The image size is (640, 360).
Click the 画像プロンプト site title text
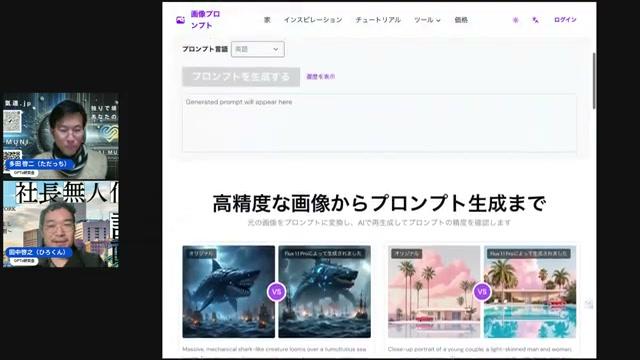click(206, 20)
